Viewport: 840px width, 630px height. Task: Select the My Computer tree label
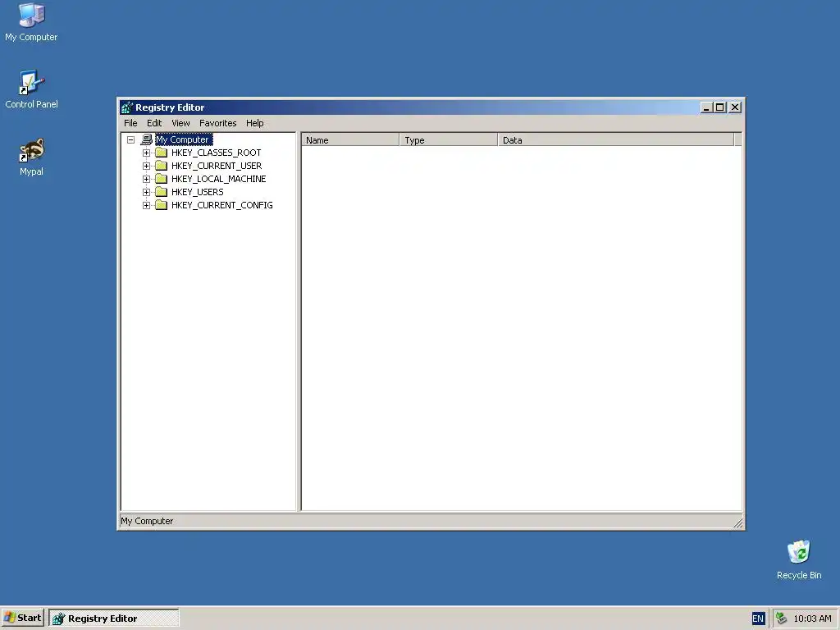(x=184, y=139)
